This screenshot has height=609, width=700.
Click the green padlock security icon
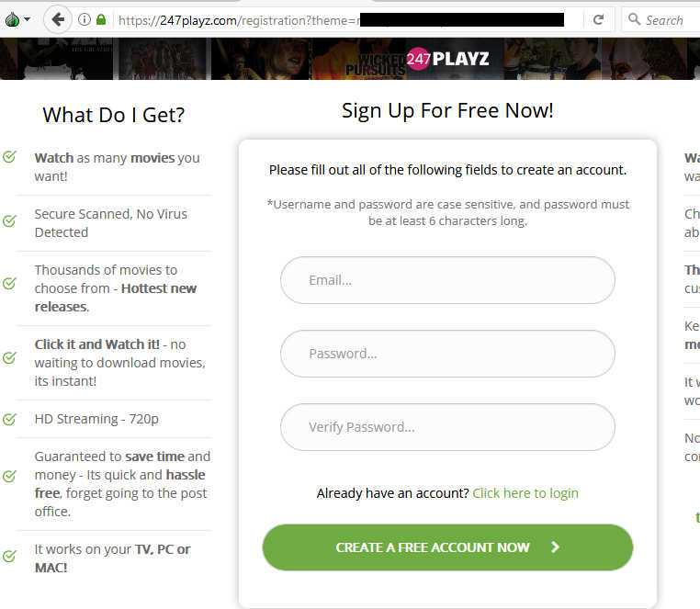(100, 19)
